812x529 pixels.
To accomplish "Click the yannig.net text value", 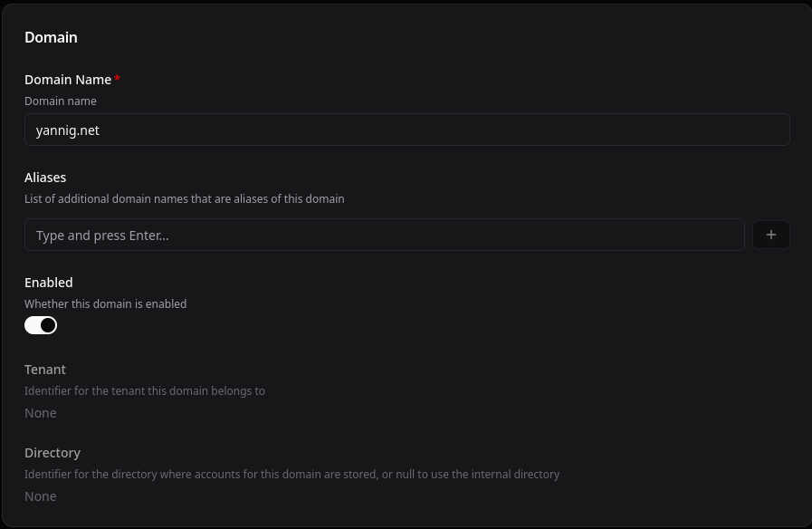I will click(68, 130).
